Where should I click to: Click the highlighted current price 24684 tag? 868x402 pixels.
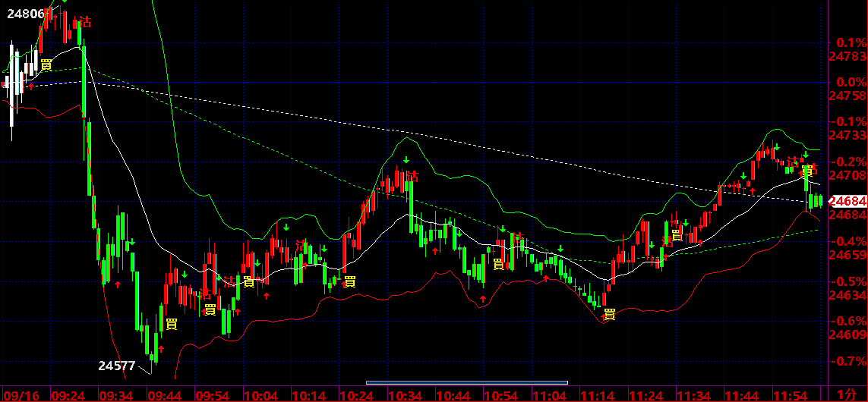point(848,201)
